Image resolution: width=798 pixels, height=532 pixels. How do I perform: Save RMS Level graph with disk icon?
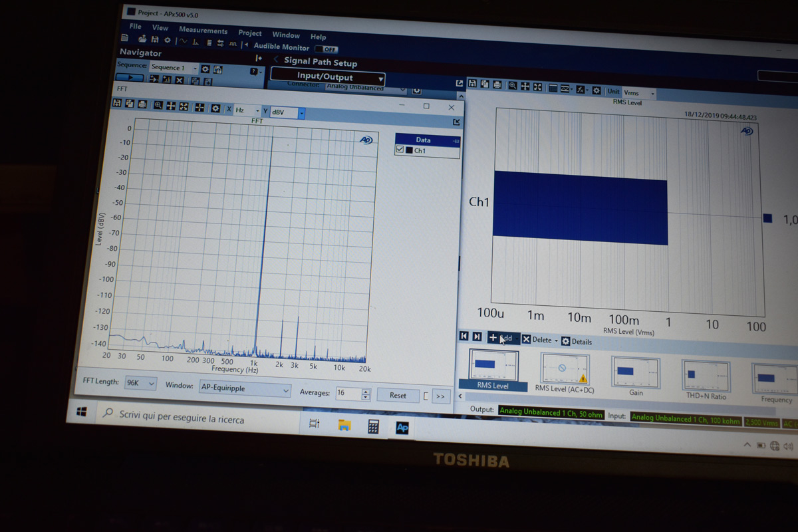pyautogui.click(x=473, y=84)
